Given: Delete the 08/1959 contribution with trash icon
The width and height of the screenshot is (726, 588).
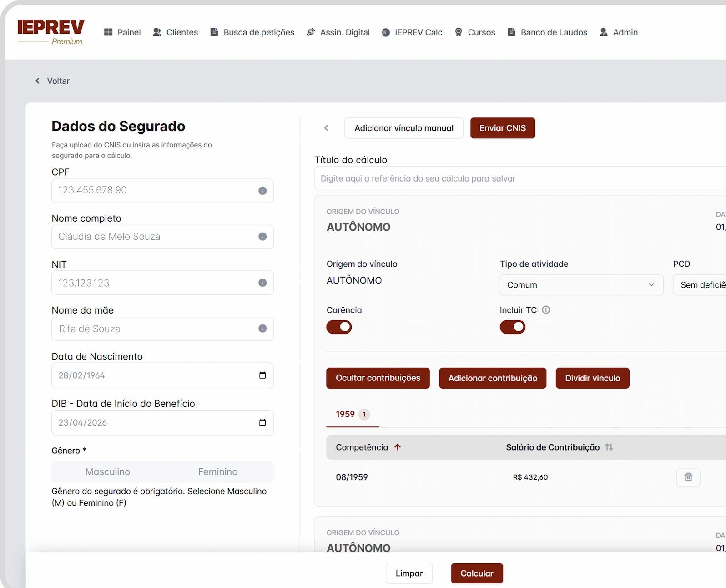Looking at the screenshot, I should tap(688, 477).
